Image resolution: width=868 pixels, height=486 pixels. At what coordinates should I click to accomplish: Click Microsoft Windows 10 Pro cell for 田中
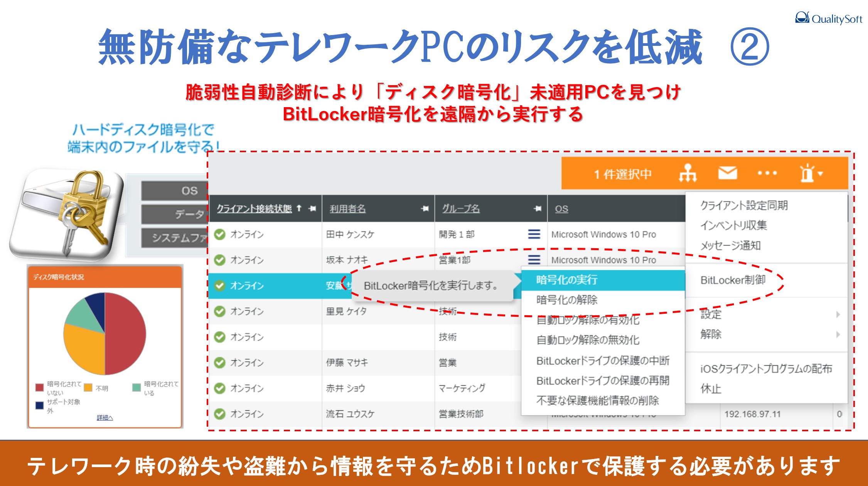click(x=603, y=234)
